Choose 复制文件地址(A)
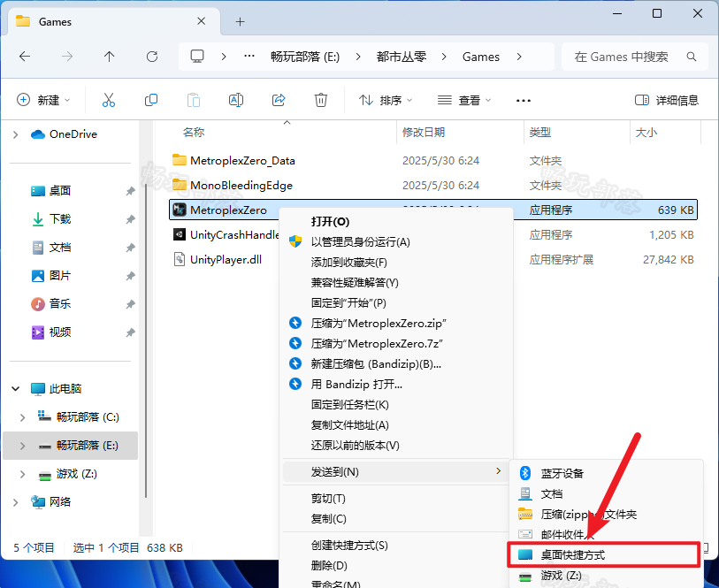 click(x=350, y=424)
